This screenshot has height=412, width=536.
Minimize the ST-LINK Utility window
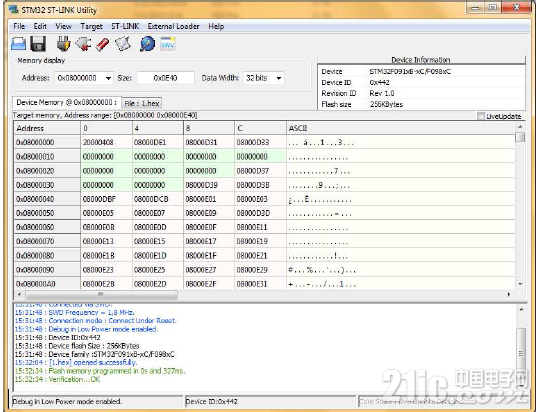point(475,8)
